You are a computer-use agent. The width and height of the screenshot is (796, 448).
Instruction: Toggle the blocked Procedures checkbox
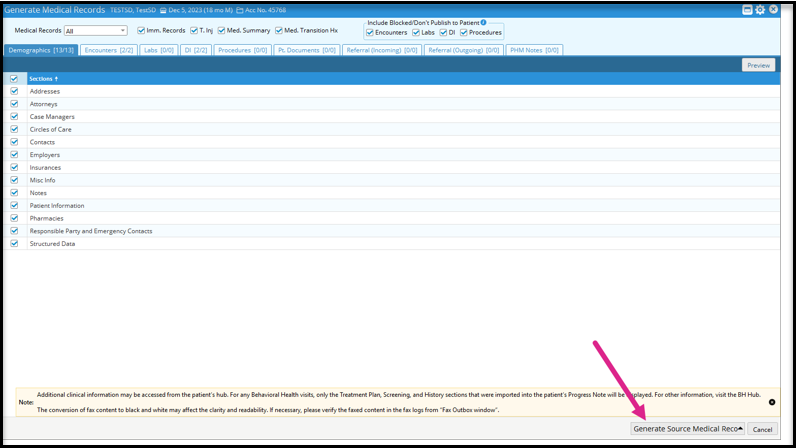(x=463, y=33)
